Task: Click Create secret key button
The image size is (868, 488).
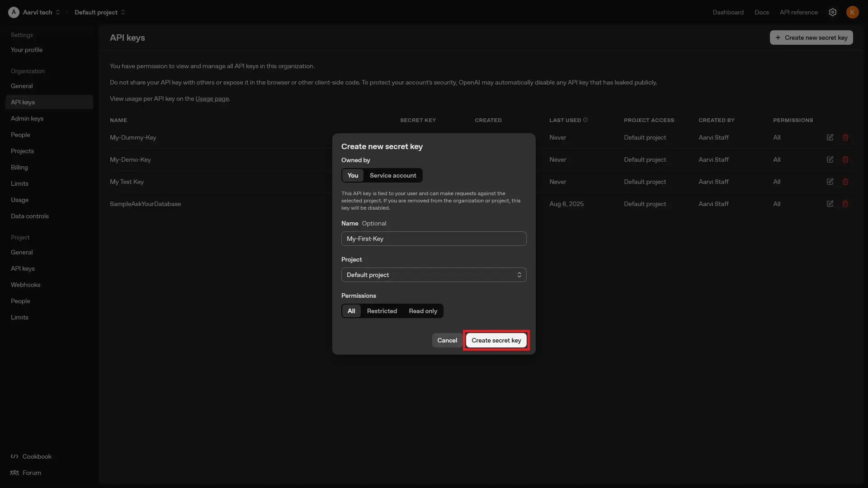Action: [496, 340]
